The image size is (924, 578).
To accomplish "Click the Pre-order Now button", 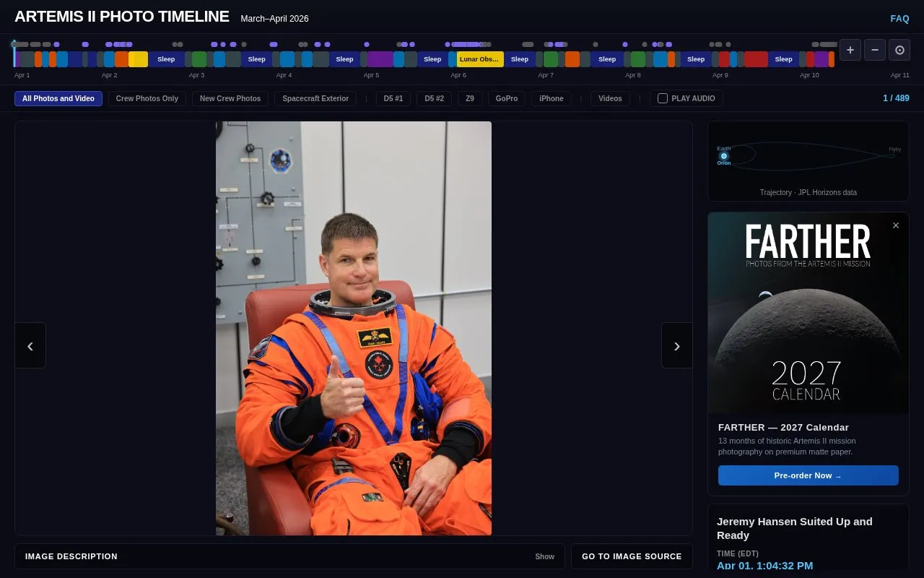I will [x=808, y=475].
